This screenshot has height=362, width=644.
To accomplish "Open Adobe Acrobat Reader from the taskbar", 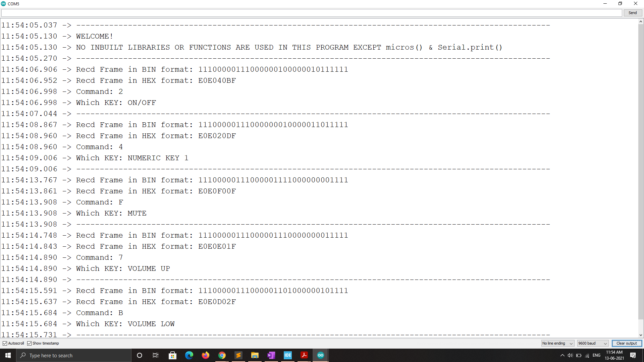I will click(304, 355).
